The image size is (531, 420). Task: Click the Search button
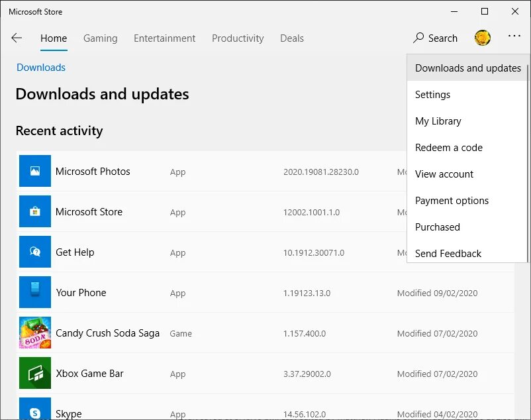436,38
